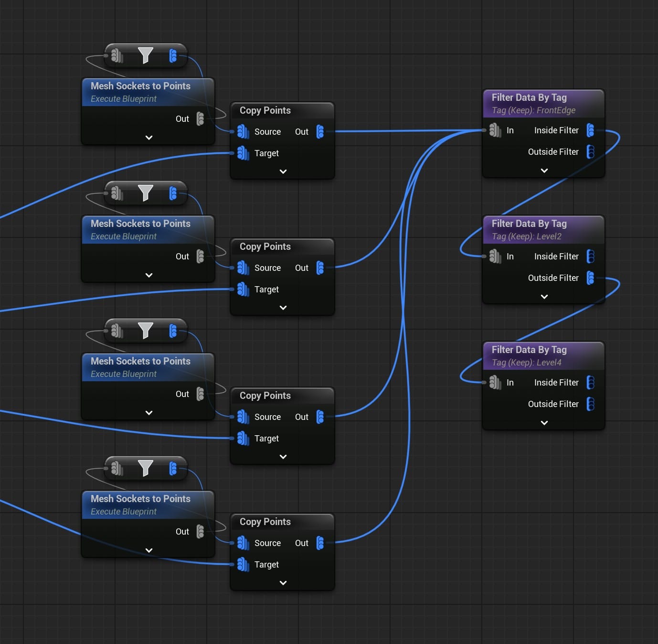The width and height of the screenshot is (658, 644).
Task: Expand the third Copy Points node chevron
Action: [x=283, y=457]
